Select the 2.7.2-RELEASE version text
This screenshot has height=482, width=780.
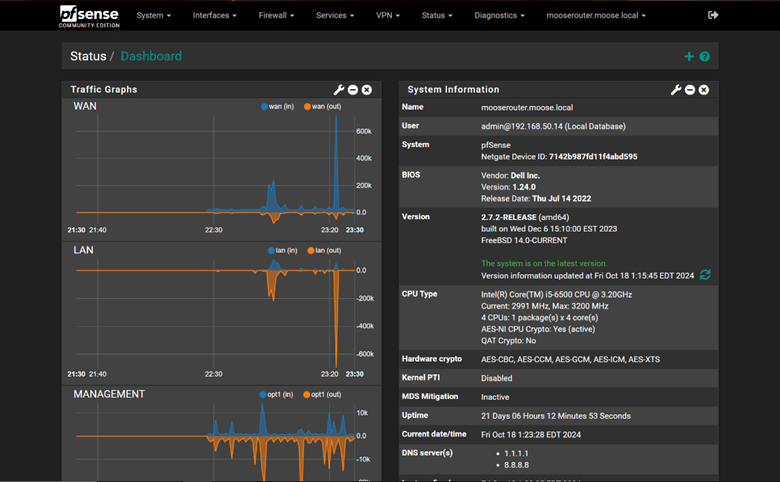click(508, 217)
